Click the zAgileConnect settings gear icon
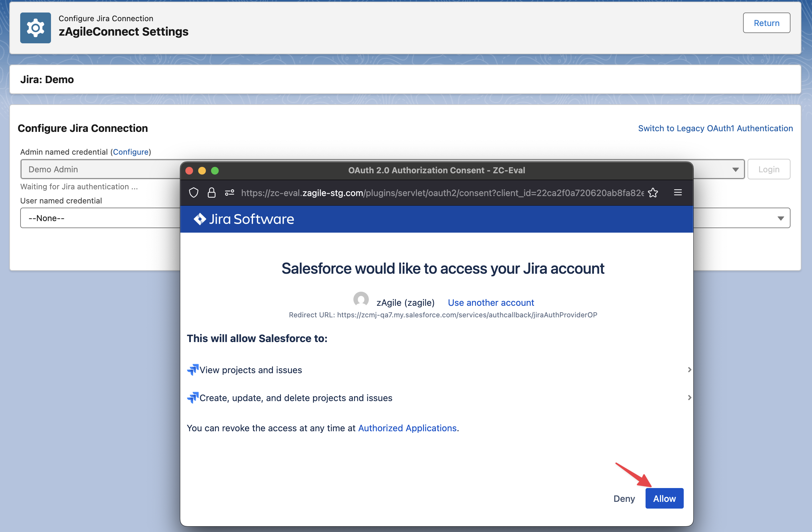812x532 pixels. 36,28
